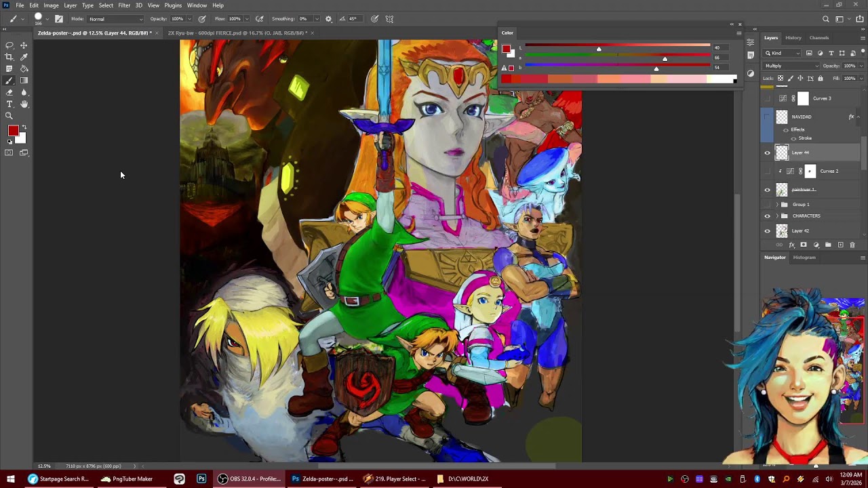Toggle Quick Mask mode

point(9,152)
